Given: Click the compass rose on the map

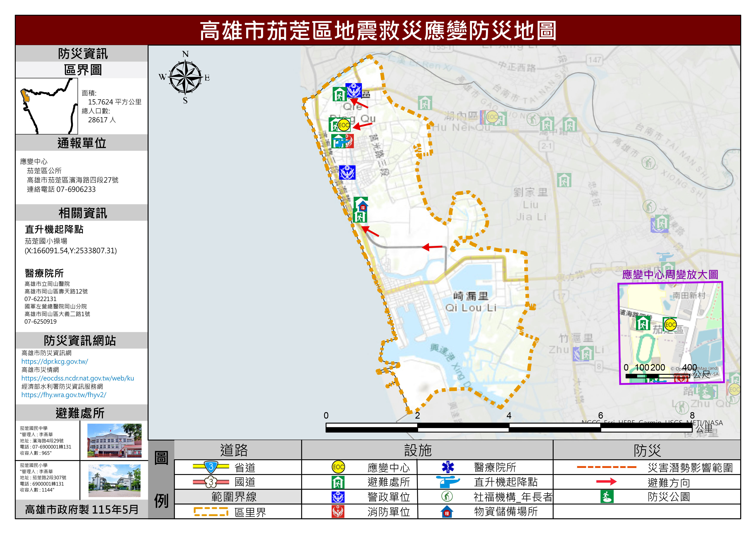Looking at the screenshot, I should point(185,77).
